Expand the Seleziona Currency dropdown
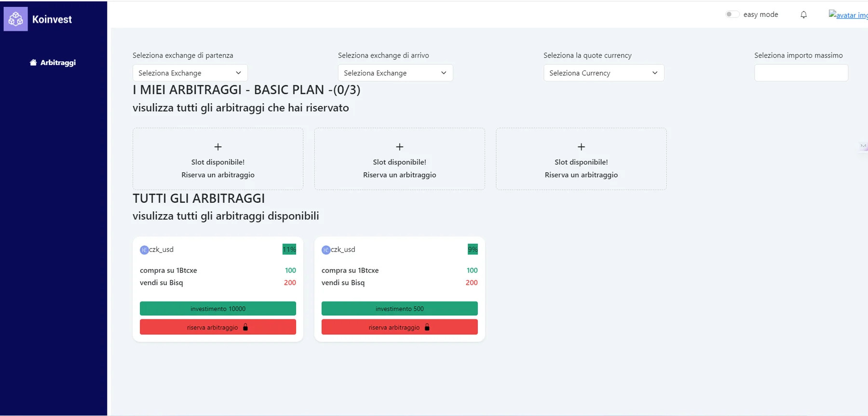868x416 pixels. [x=604, y=73]
